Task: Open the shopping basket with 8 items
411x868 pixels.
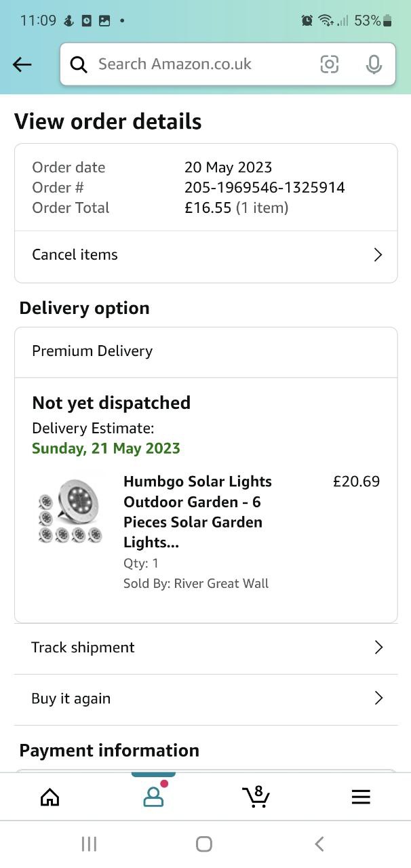Action: pos(256,797)
